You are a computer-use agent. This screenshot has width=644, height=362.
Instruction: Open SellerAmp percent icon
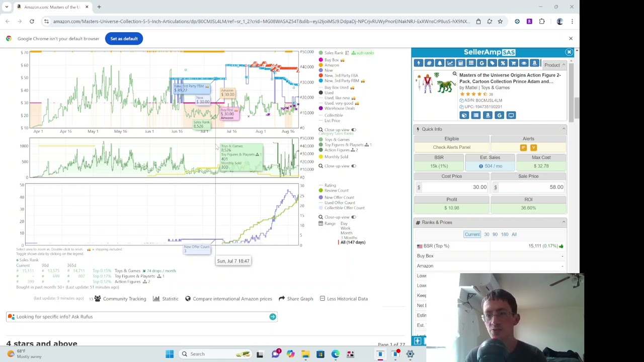pos(503,63)
